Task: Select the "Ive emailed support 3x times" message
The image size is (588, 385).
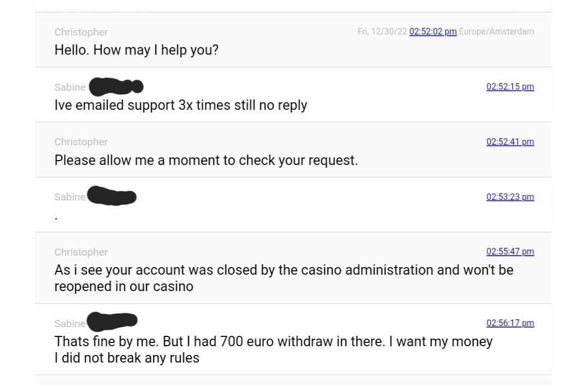Action: pos(181,105)
